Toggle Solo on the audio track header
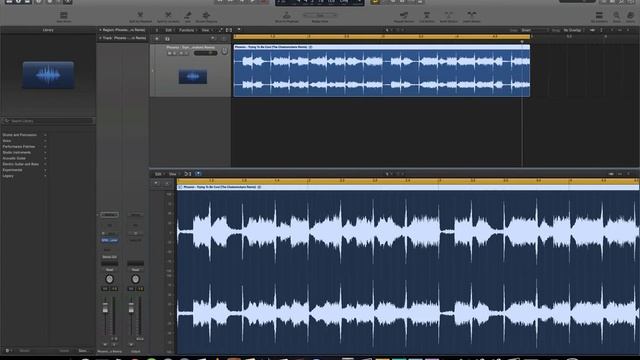The width and height of the screenshot is (640, 360). 176,53
